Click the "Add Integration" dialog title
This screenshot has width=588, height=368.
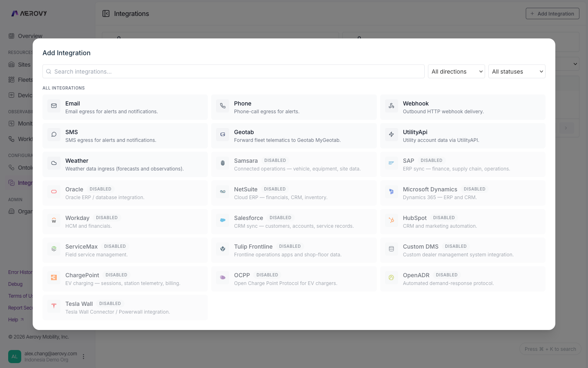pyautogui.click(x=67, y=53)
